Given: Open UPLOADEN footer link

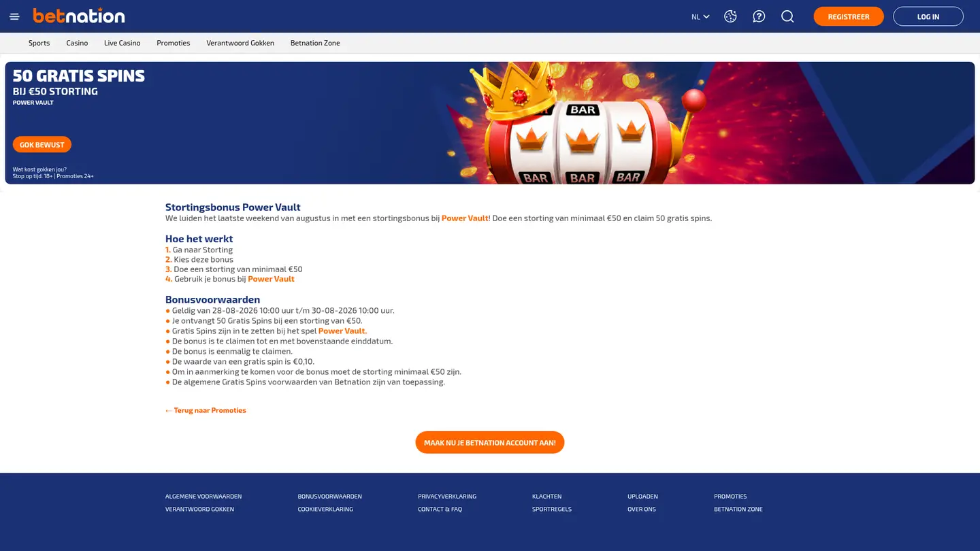Looking at the screenshot, I should (642, 497).
